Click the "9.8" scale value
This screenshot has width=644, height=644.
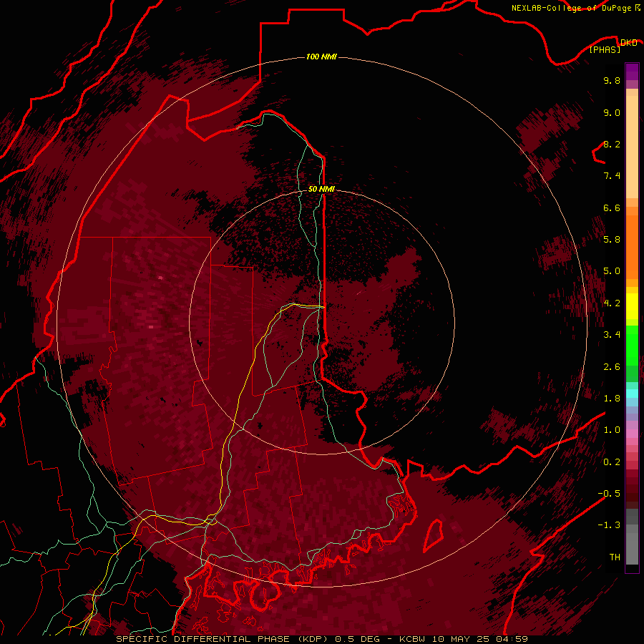click(x=612, y=81)
